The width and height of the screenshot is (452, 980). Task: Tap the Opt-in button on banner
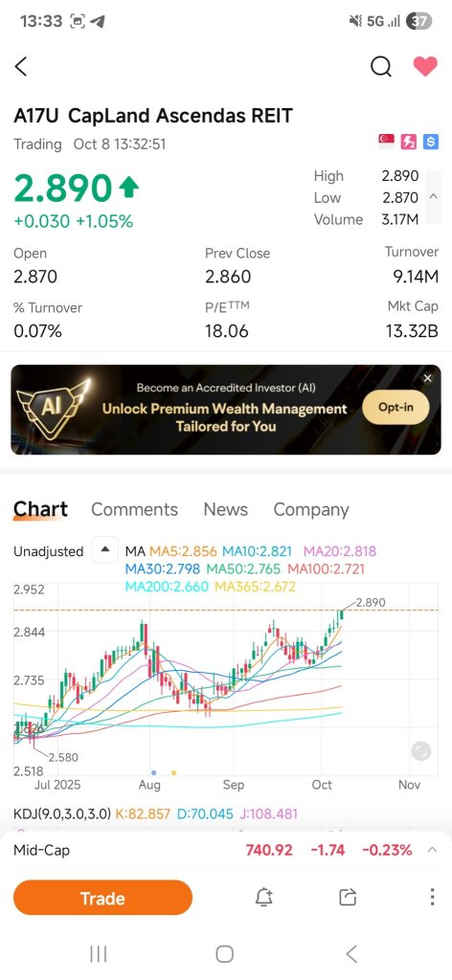click(395, 408)
